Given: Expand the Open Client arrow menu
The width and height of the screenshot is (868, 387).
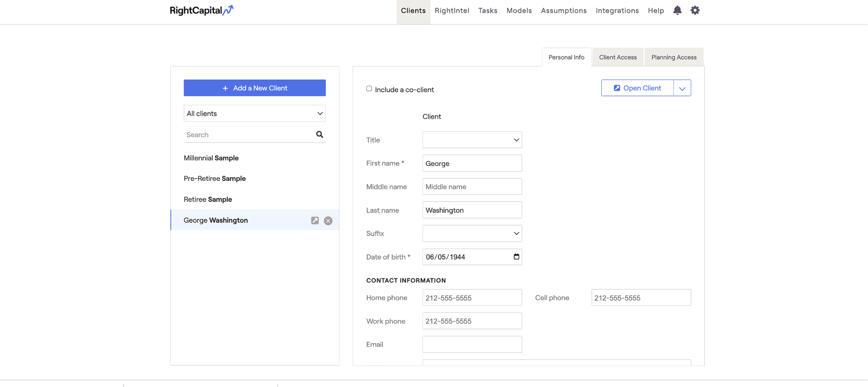Looking at the screenshot, I should pos(682,88).
